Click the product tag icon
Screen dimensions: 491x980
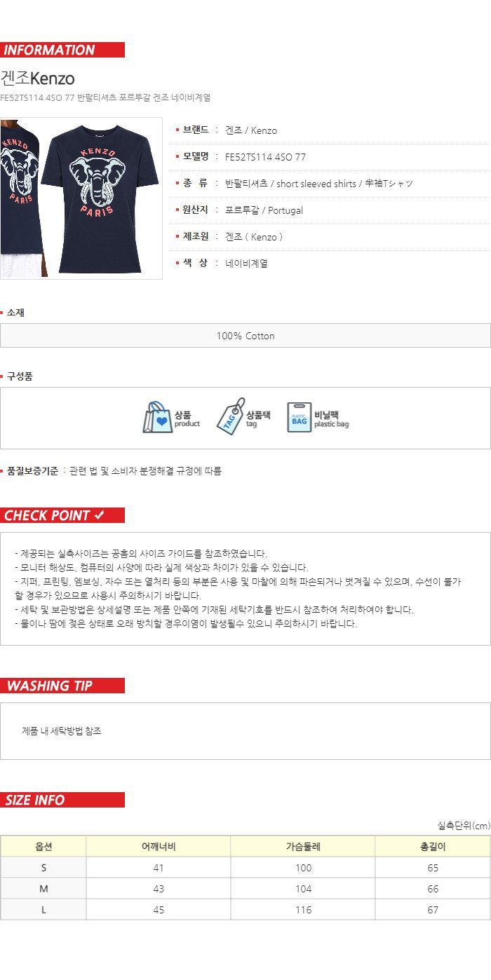230,417
